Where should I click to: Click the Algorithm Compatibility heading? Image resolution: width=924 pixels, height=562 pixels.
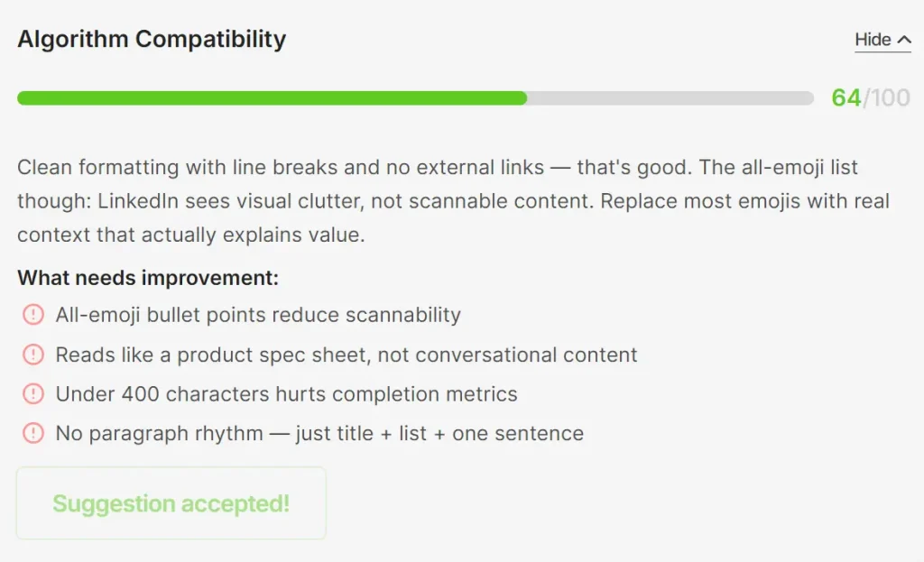(151, 39)
